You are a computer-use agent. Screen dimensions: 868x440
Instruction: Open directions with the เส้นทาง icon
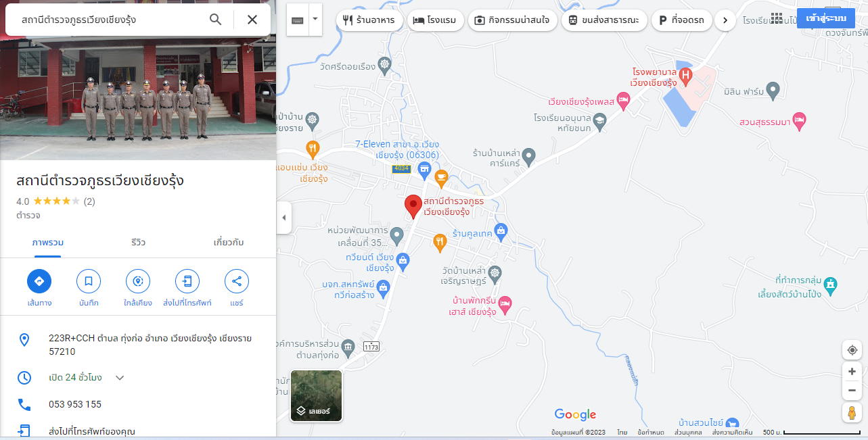pyautogui.click(x=39, y=281)
